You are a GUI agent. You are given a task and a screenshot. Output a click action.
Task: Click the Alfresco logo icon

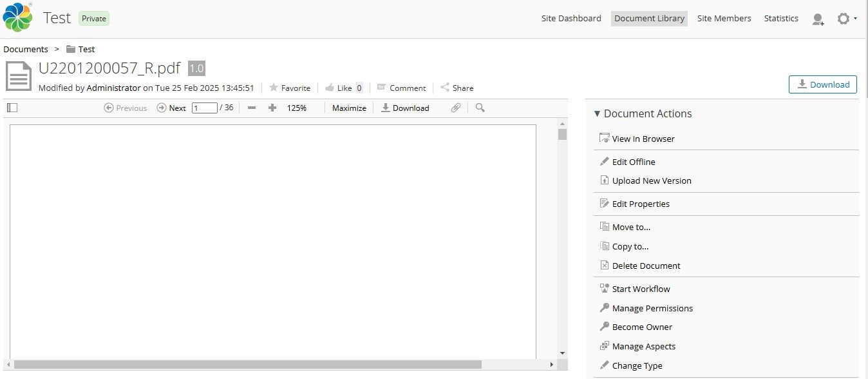pyautogui.click(x=17, y=17)
